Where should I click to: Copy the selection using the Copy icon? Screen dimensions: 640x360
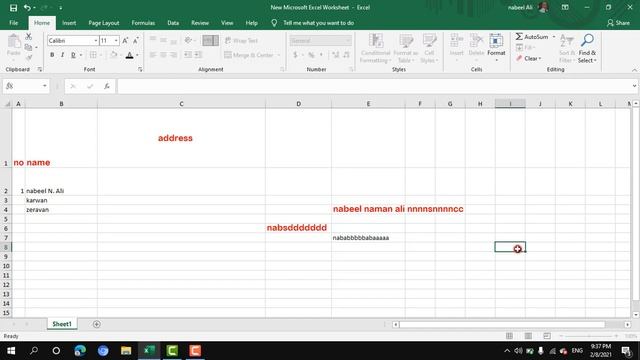28,47
